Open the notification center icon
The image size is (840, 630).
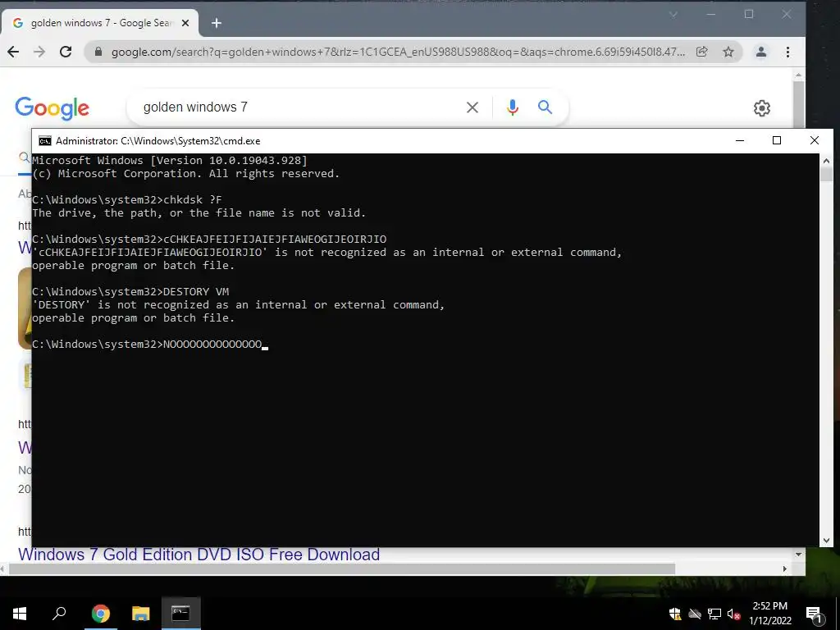pyautogui.click(x=814, y=614)
